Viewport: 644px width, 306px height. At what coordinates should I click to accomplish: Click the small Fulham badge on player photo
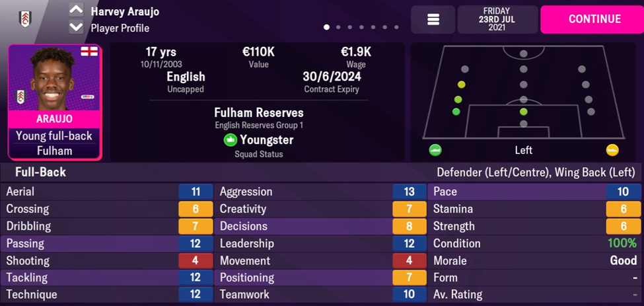(x=20, y=96)
